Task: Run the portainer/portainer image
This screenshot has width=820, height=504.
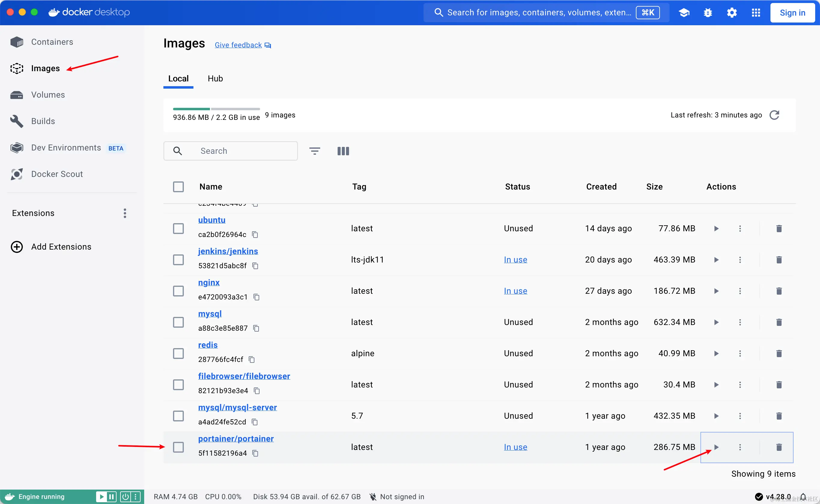Action: click(716, 447)
